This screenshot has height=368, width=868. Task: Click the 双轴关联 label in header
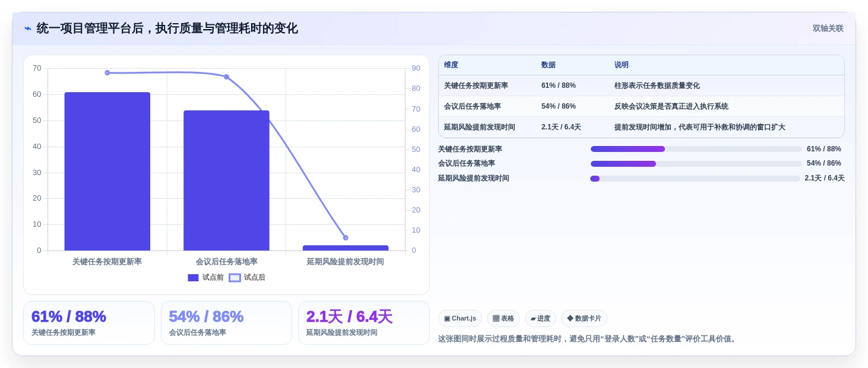tap(828, 28)
